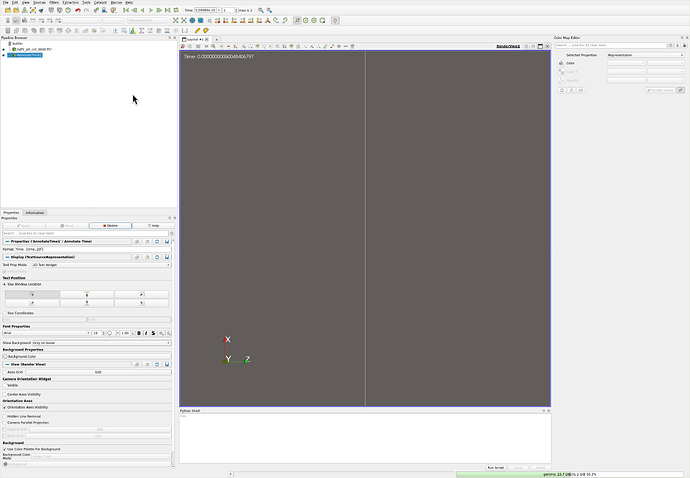Enable Camera Parallel Projection checkbox
The image size is (690, 478).
pos(5,423)
